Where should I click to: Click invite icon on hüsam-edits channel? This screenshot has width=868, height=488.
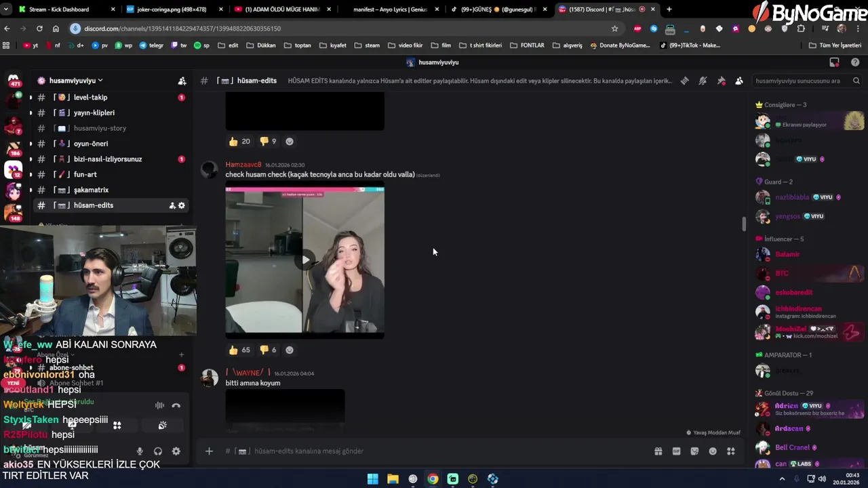172,205
